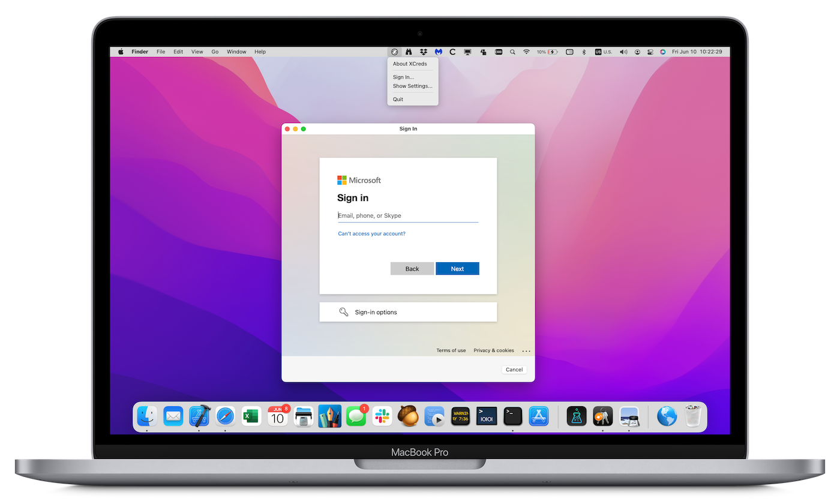The height and width of the screenshot is (504, 840).
Task: Open Sign-in options
Action: coord(408,312)
